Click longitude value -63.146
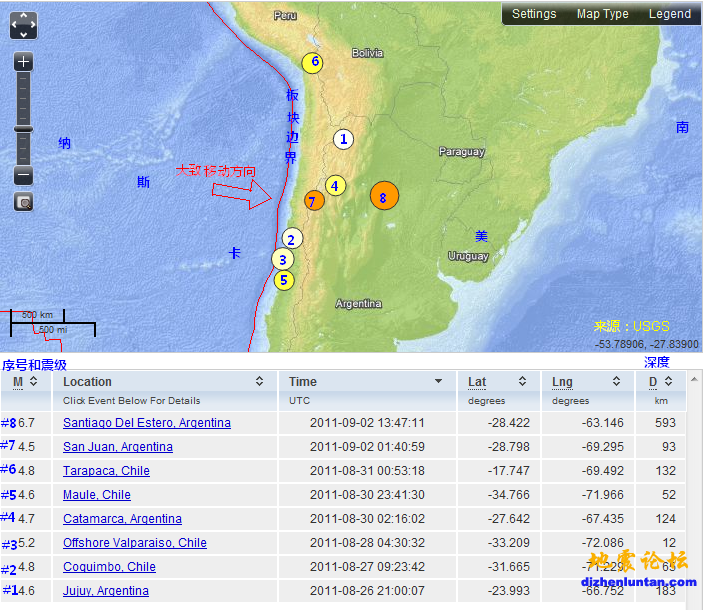Viewport: 704px width, 610px height. (603, 423)
